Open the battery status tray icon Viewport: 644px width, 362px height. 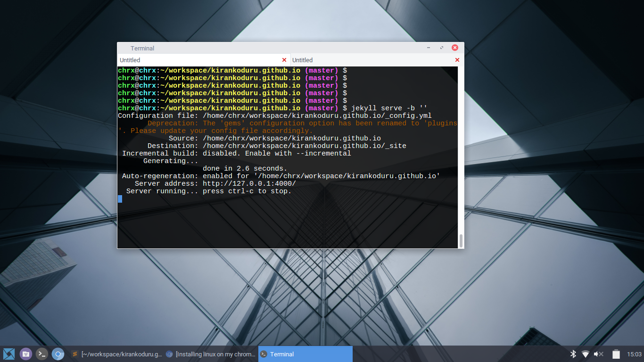(x=616, y=354)
